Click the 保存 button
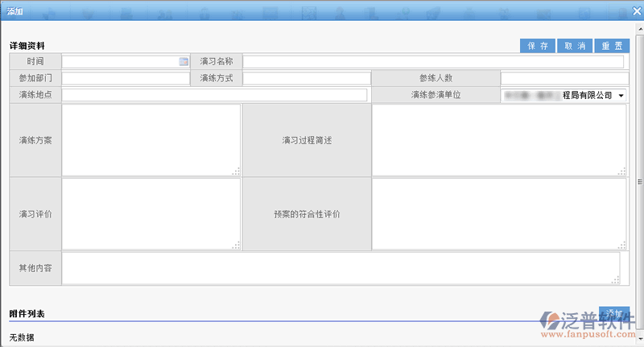 coord(538,46)
